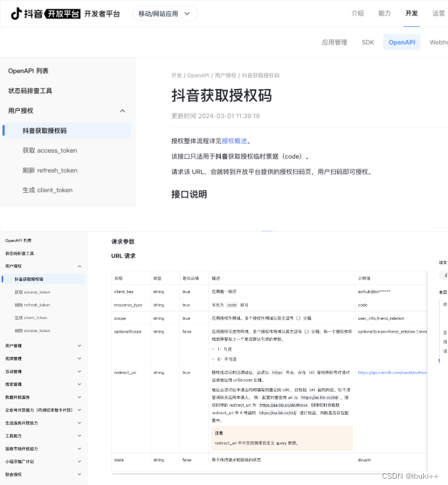Image resolution: width=448 pixels, height=485 pixels.
Task: Click the 联合授权 sidebar label
Action: tap(13, 474)
